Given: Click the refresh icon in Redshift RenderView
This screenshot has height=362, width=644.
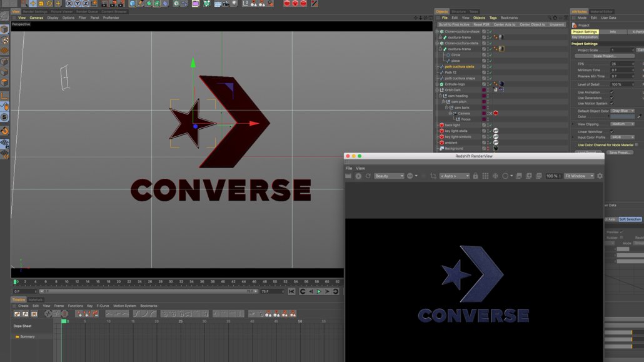Looking at the screenshot, I should click(x=368, y=176).
